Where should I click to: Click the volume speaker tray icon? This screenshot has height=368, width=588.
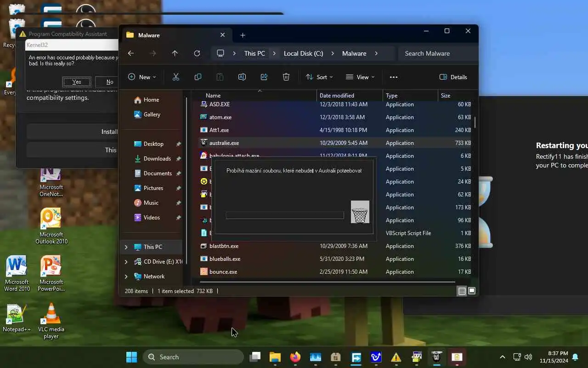528,357
